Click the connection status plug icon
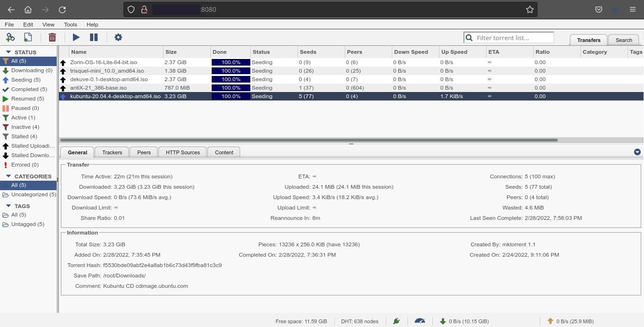644x327 pixels. point(396,321)
